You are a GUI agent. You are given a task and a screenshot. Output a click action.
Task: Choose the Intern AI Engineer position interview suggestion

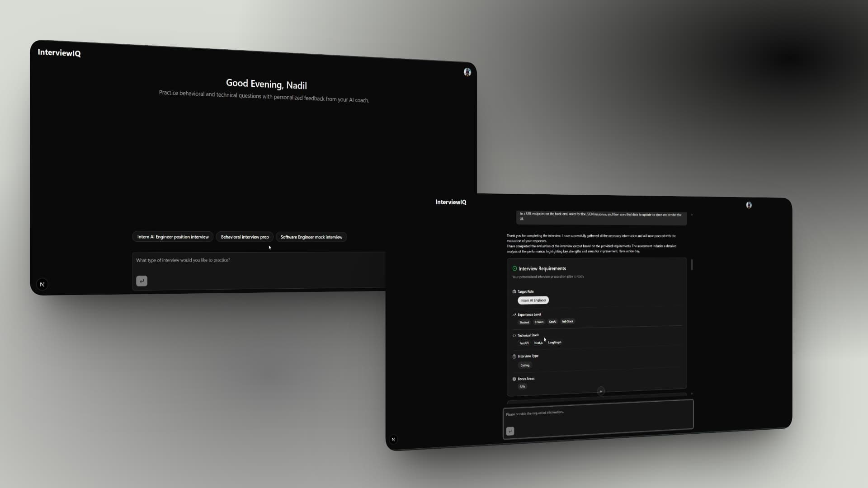[173, 237]
